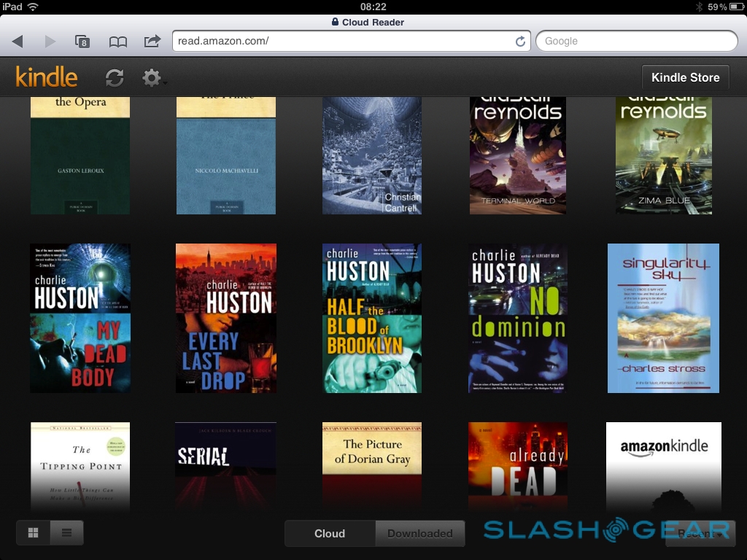This screenshot has width=747, height=560.
Task: Reload page via address bar refresh icon
Action: point(520,42)
